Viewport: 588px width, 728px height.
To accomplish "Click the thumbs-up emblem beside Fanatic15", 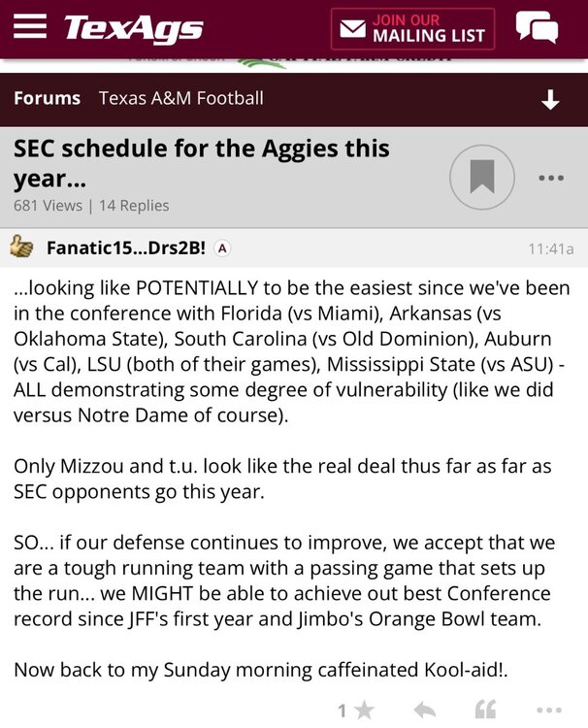I will tap(21, 248).
